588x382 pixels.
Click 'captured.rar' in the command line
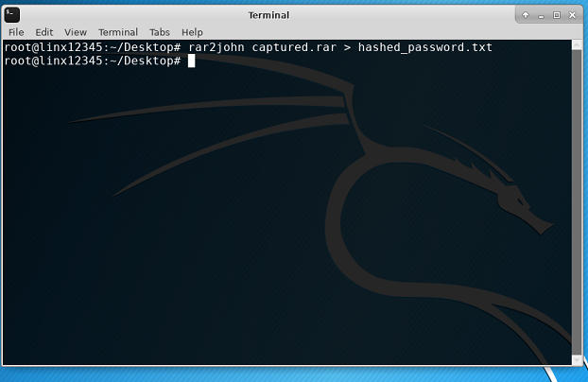pyautogui.click(x=294, y=47)
